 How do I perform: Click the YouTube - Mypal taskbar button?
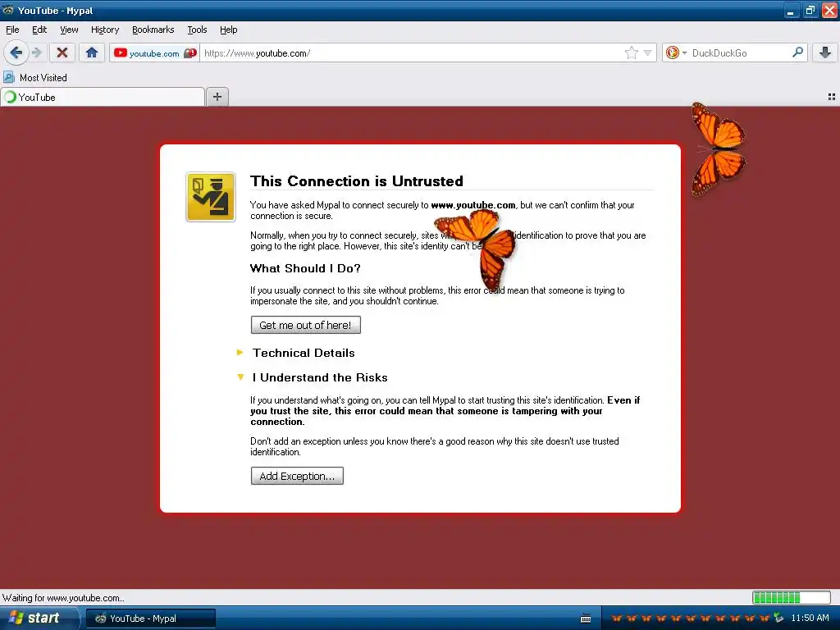point(151,619)
